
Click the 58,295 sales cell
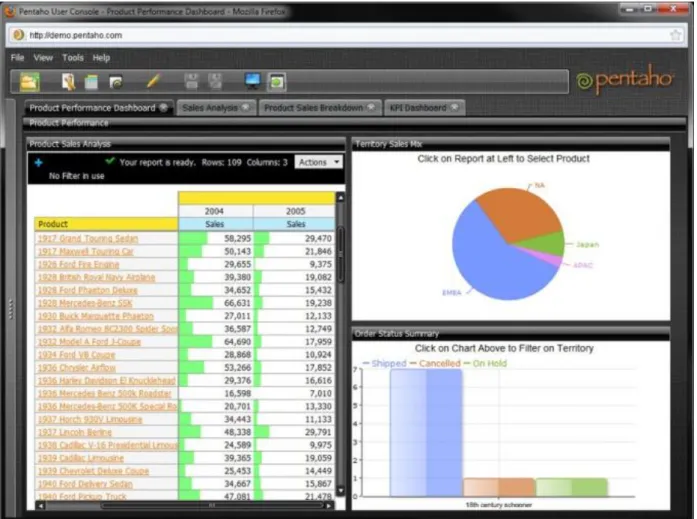216,239
